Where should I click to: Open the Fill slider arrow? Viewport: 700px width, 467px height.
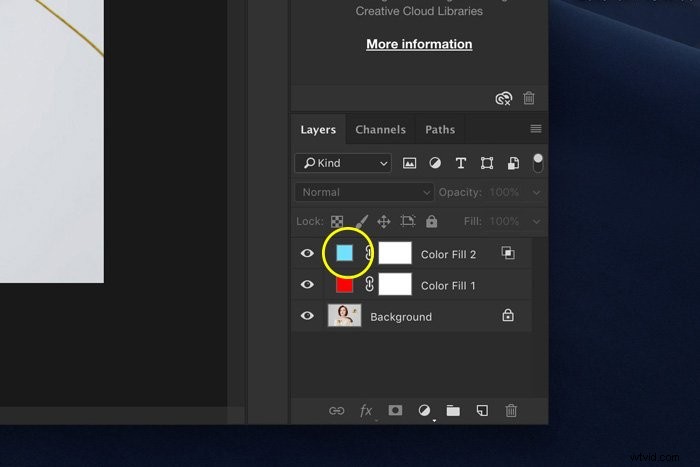pos(536,222)
